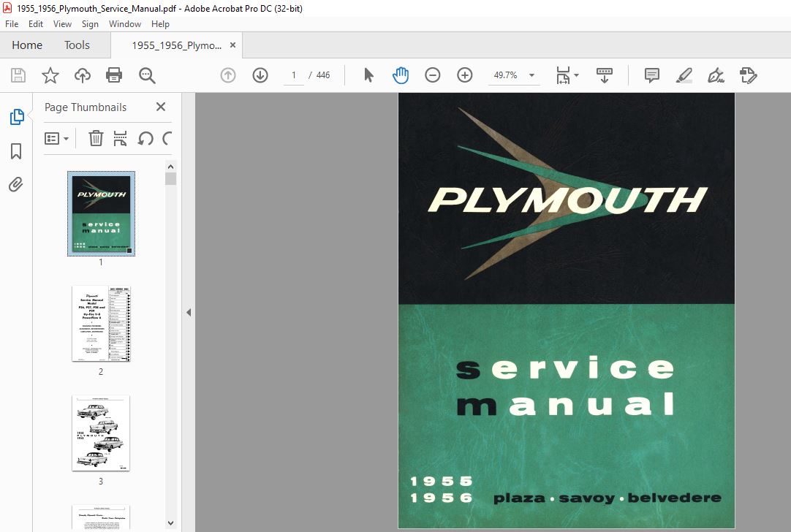Rotate page counterclockwise

(145, 138)
